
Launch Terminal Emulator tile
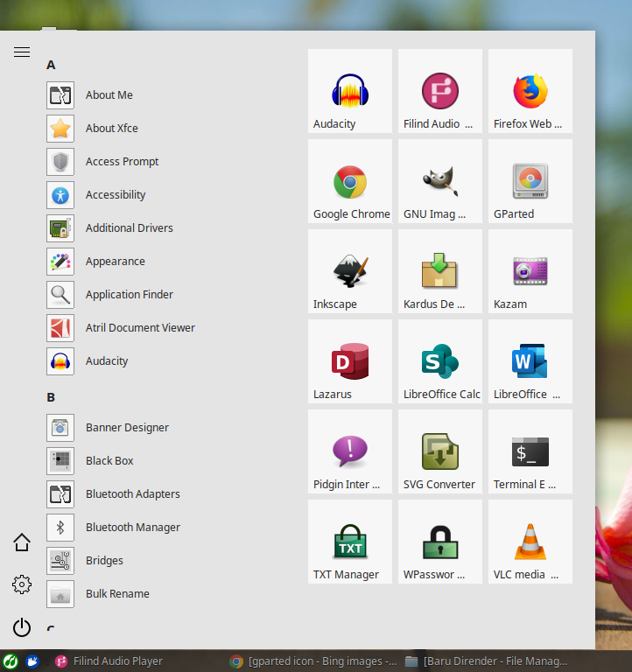tap(530, 451)
